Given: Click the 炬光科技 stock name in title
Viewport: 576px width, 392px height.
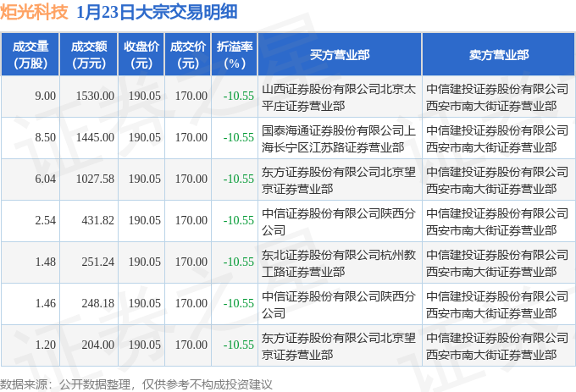Looking at the screenshot, I should [34, 12].
